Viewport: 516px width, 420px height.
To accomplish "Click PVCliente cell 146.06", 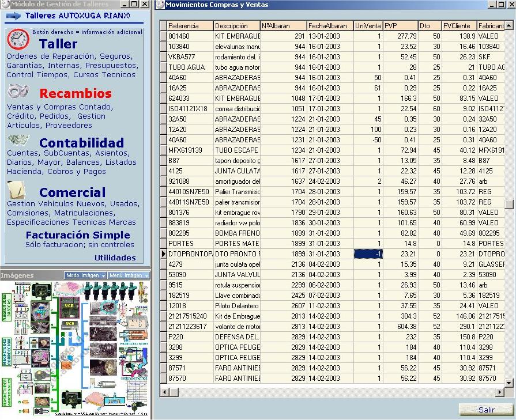I will [459, 316].
